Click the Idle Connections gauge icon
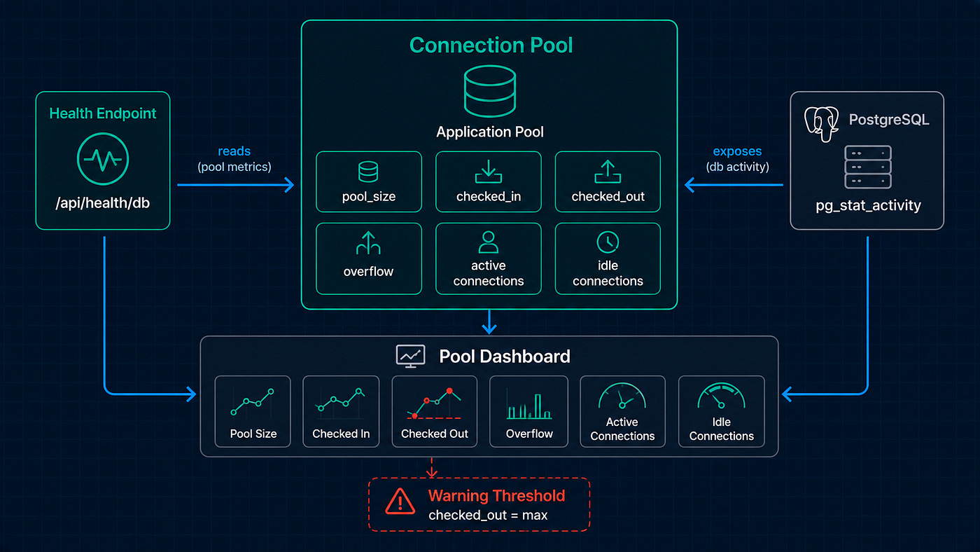The height and width of the screenshot is (552, 980). tap(721, 396)
